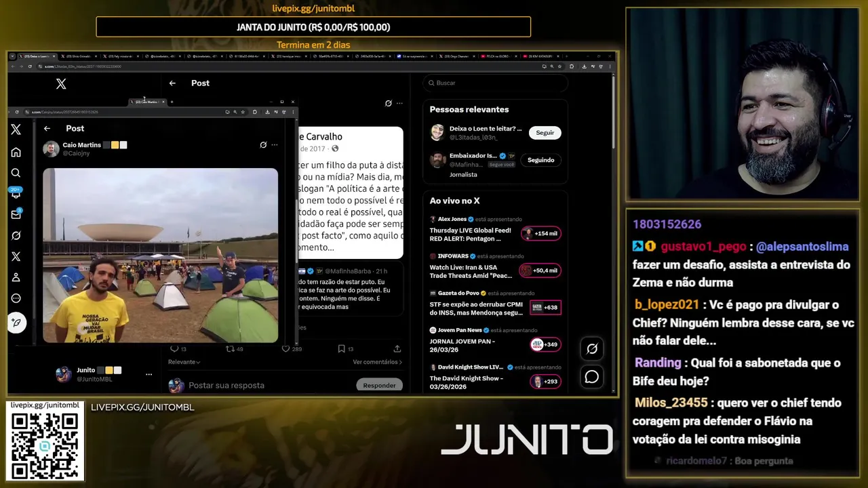Open Profile person icon in X sidebar
The width and height of the screenshot is (868, 488).
(x=16, y=277)
